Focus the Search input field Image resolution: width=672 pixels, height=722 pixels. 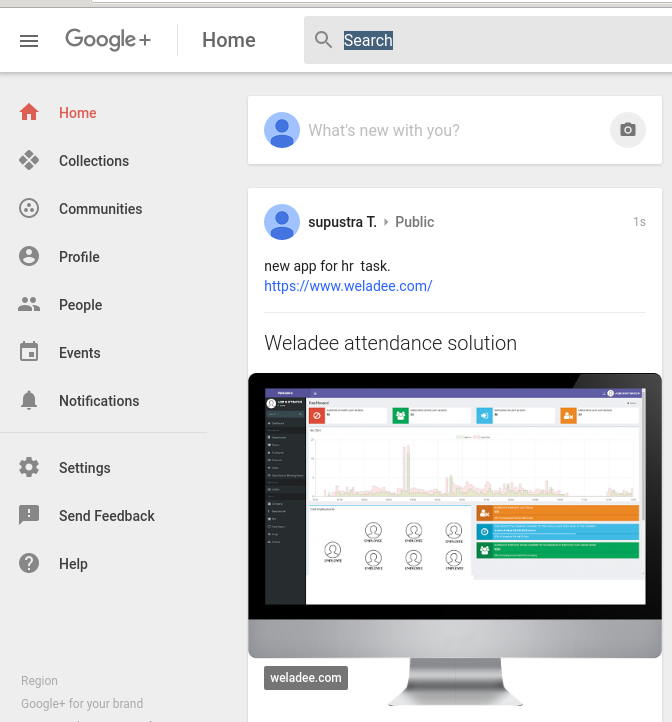tap(488, 40)
